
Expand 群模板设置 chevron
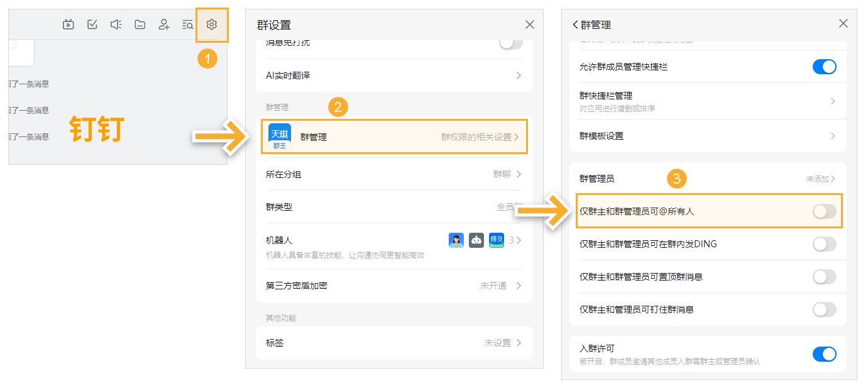[x=833, y=136]
